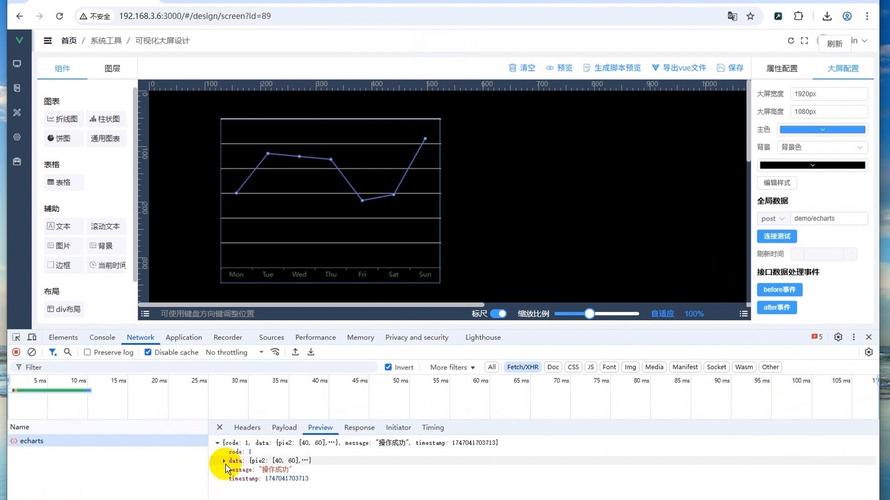Enable the Preserve log checkbox

tap(87, 352)
